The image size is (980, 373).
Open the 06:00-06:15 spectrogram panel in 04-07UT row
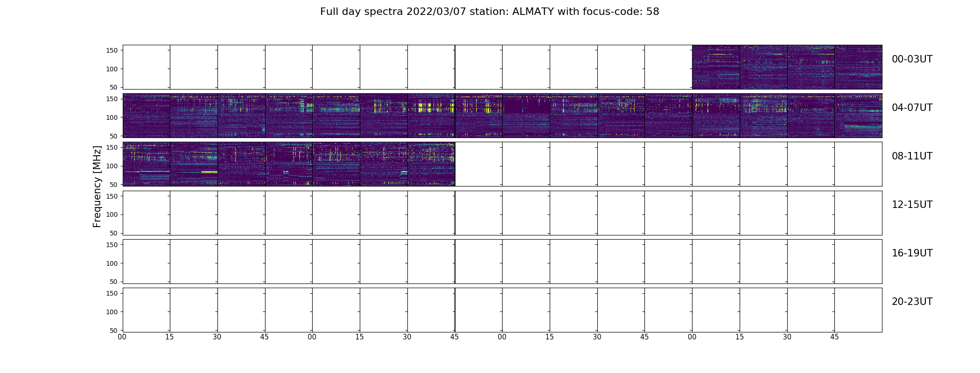click(x=526, y=116)
